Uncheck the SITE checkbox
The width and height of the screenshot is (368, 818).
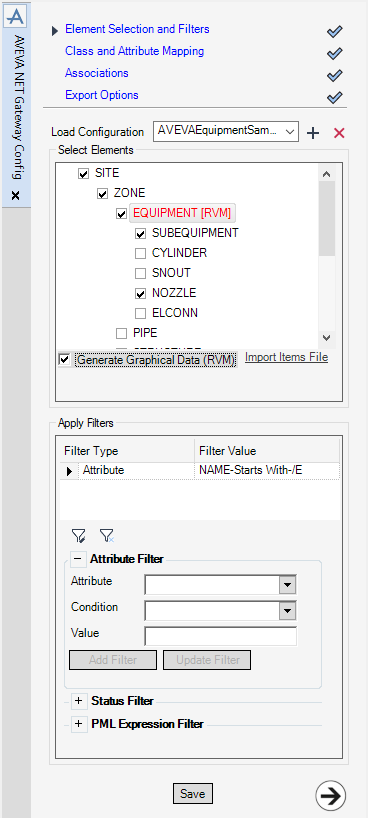tap(83, 174)
